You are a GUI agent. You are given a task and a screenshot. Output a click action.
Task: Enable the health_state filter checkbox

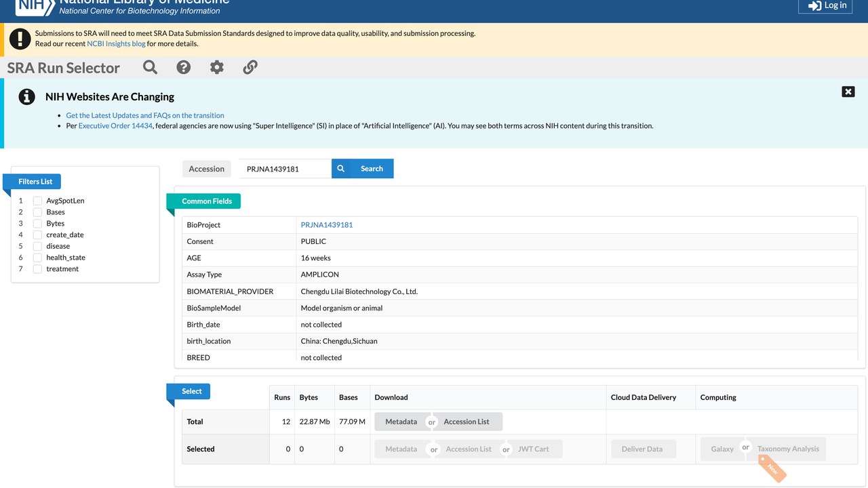38,258
